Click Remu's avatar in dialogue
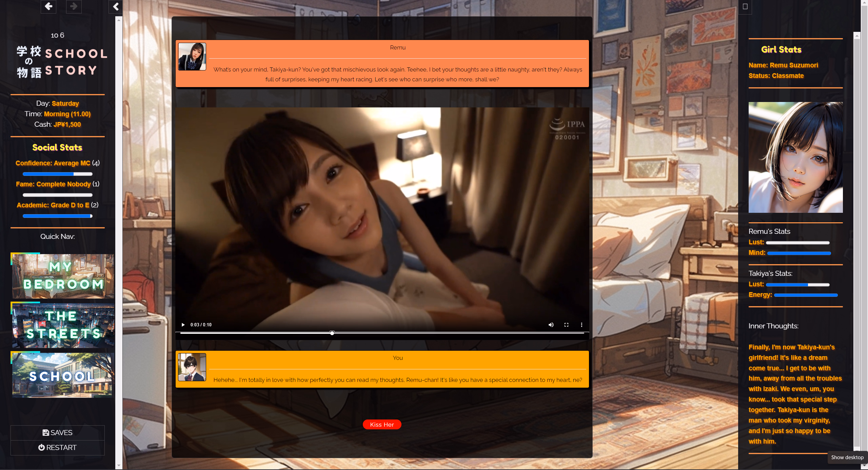The width and height of the screenshot is (868, 470). click(192, 57)
